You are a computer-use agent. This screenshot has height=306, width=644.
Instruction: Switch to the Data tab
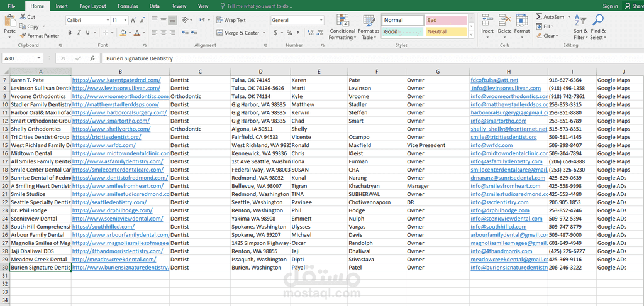click(x=155, y=6)
